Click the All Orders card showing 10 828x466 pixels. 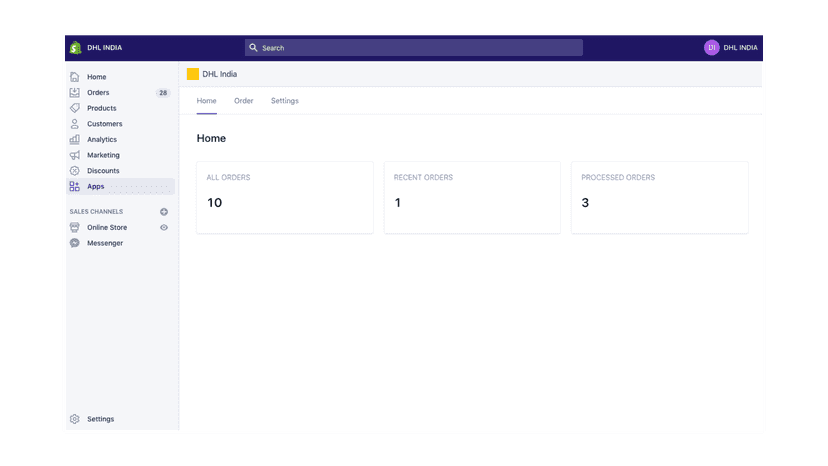click(x=285, y=198)
